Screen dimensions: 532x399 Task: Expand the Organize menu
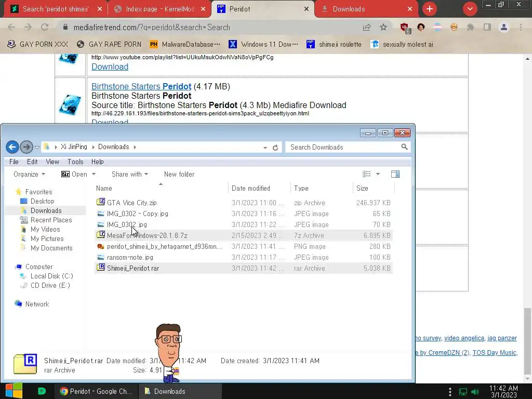pyautogui.click(x=29, y=175)
